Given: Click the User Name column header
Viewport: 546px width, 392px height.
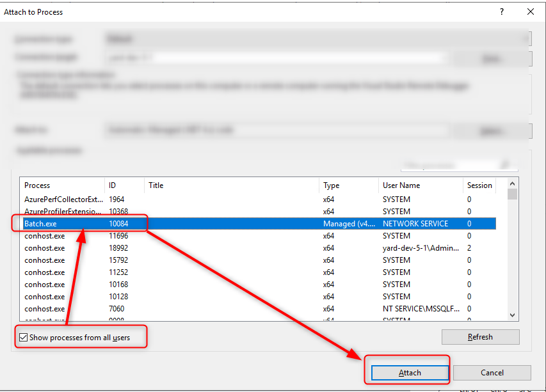Looking at the screenshot, I should click(419, 185).
